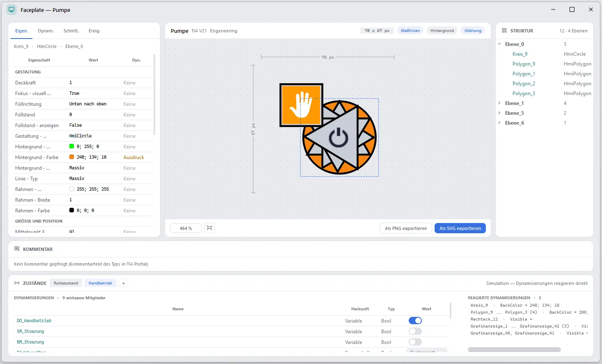602x364 pixels.
Task: Click the Struktur panel icon
Action: coord(504,30)
